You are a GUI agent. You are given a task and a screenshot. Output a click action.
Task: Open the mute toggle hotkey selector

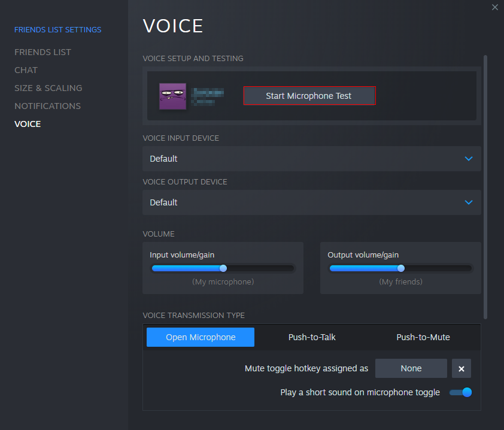tap(411, 368)
